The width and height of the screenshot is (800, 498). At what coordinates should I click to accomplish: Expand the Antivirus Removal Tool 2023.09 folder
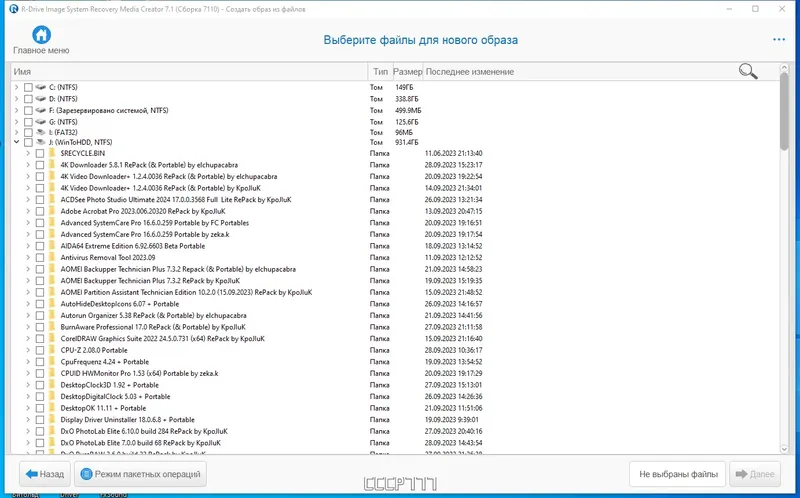pos(28,258)
